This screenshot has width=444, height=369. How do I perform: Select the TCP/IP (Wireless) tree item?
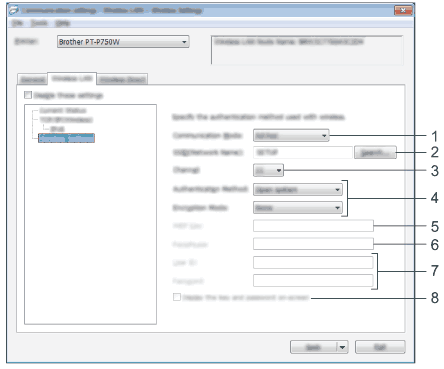click(66, 119)
